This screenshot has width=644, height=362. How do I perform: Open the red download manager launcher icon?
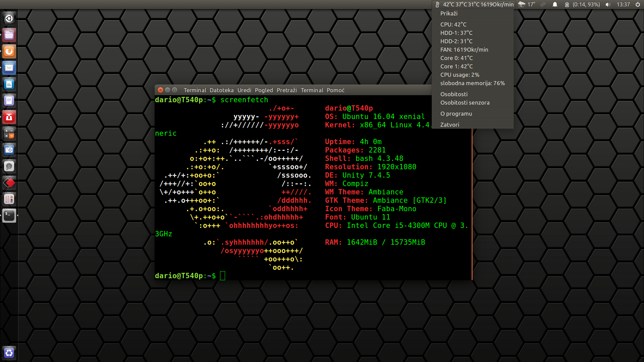[x=9, y=117]
